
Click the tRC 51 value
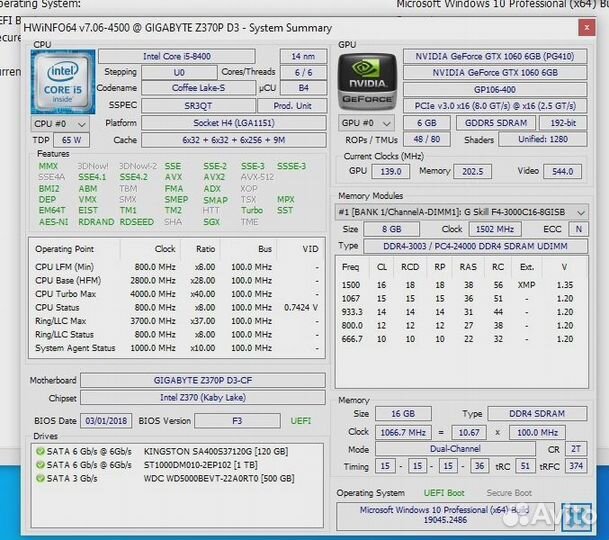[x=525, y=466]
